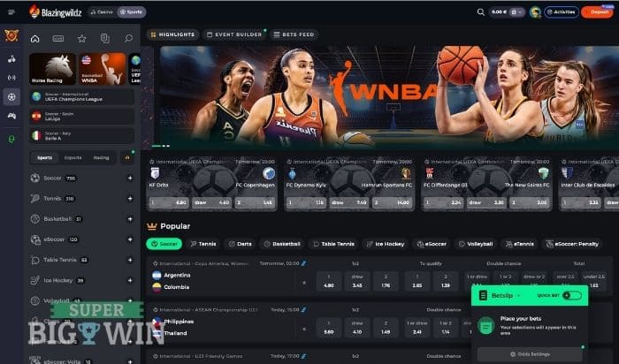Open the green support headset icon
This screenshot has width=619, height=364.
coord(11,139)
